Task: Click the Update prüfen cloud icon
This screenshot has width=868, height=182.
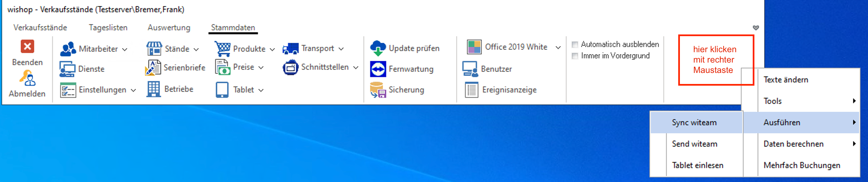Action: click(x=378, y=48)
